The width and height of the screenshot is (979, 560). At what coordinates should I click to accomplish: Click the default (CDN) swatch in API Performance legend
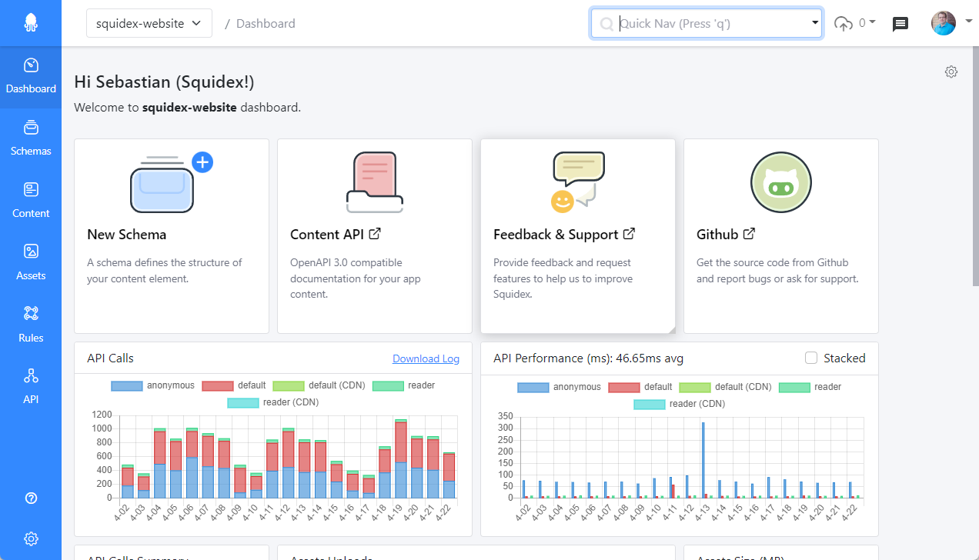pyautogui.click(x=694, y=387)
